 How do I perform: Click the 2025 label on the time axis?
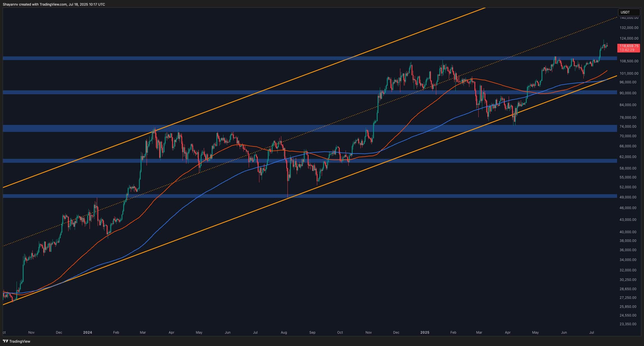[x=425, y=332]
